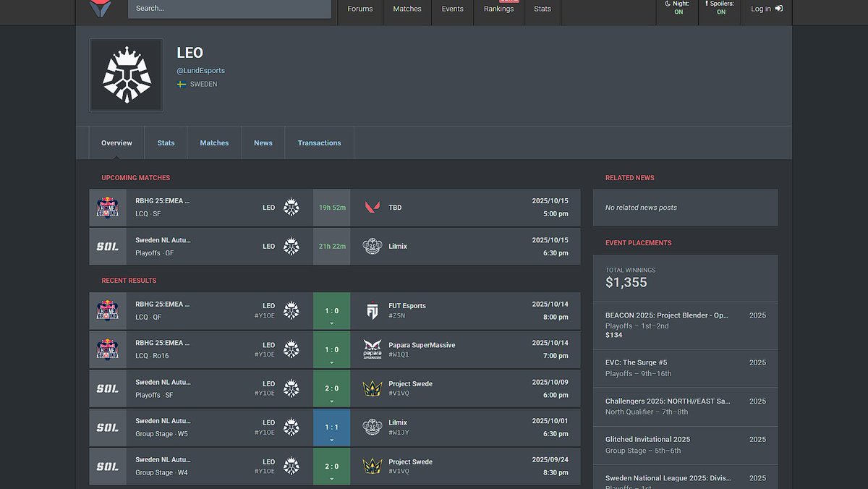Switch to the News tab

[x=263, y=143]
